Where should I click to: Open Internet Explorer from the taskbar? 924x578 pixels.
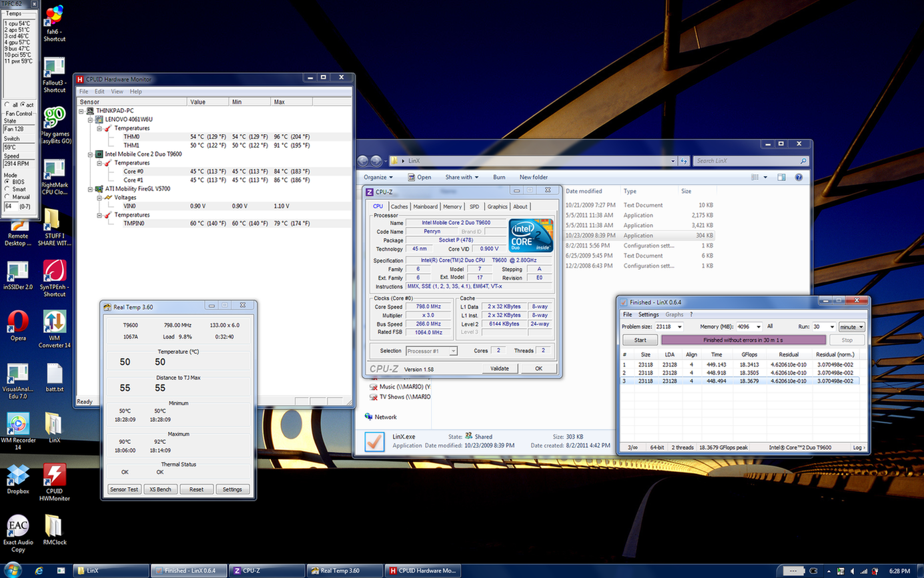(39, 571)
